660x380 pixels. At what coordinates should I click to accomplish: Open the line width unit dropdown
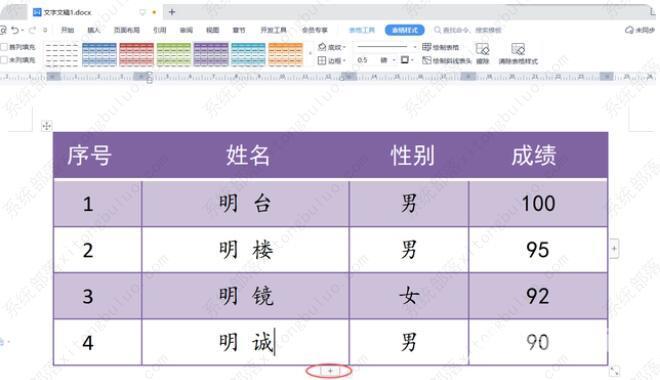click(394, 61)
